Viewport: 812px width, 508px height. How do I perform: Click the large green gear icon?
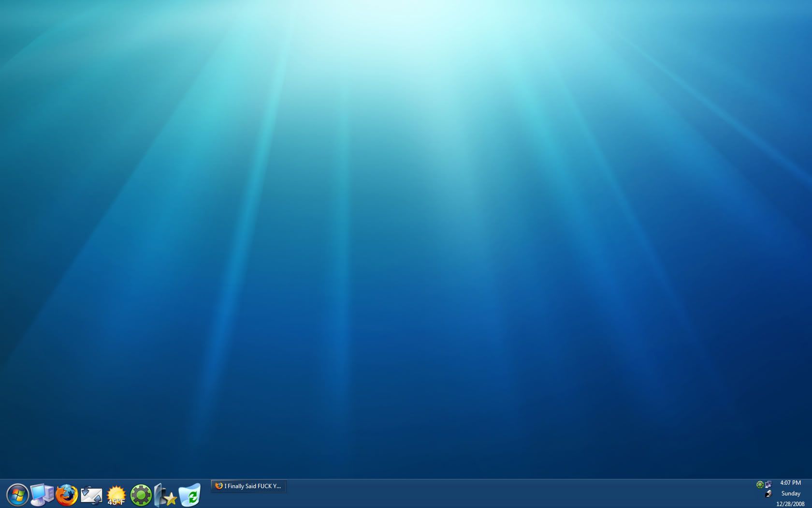141,495
